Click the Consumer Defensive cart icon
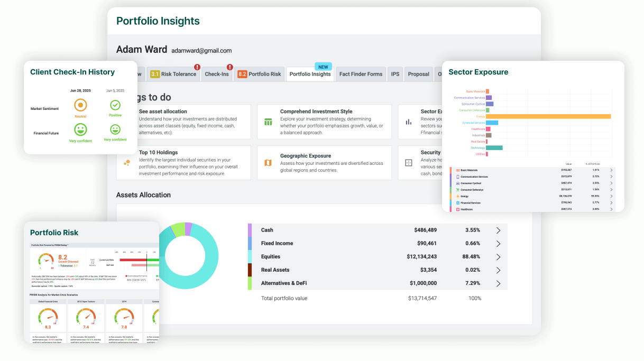Screen dimensions: 644x361 click(457, 189)
